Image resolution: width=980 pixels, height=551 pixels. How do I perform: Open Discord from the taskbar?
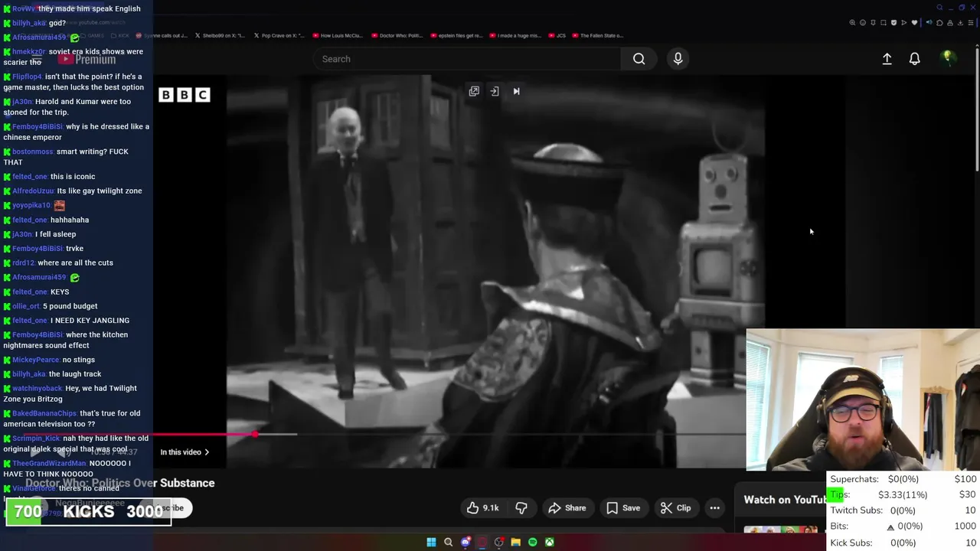[x=465, y=543]
